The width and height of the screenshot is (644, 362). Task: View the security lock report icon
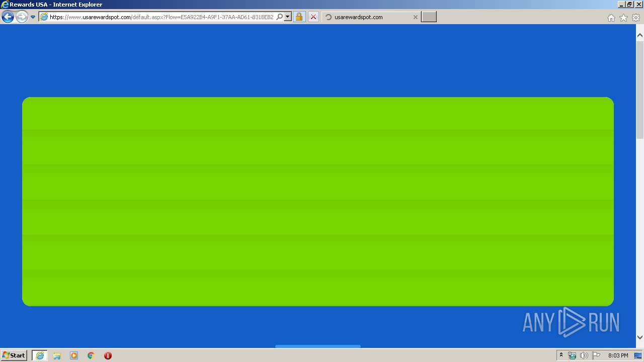[x=299, y=17]
